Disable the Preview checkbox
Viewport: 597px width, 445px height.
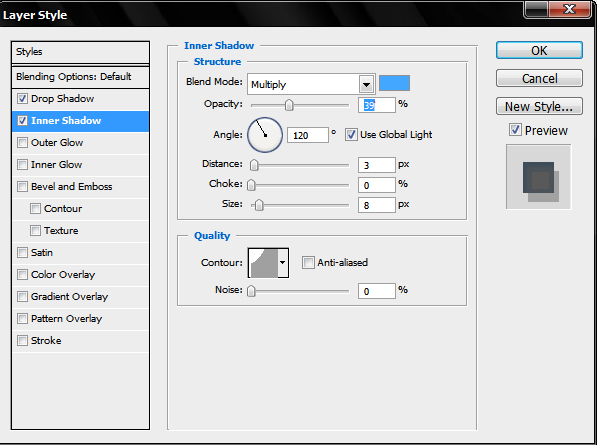515,130
